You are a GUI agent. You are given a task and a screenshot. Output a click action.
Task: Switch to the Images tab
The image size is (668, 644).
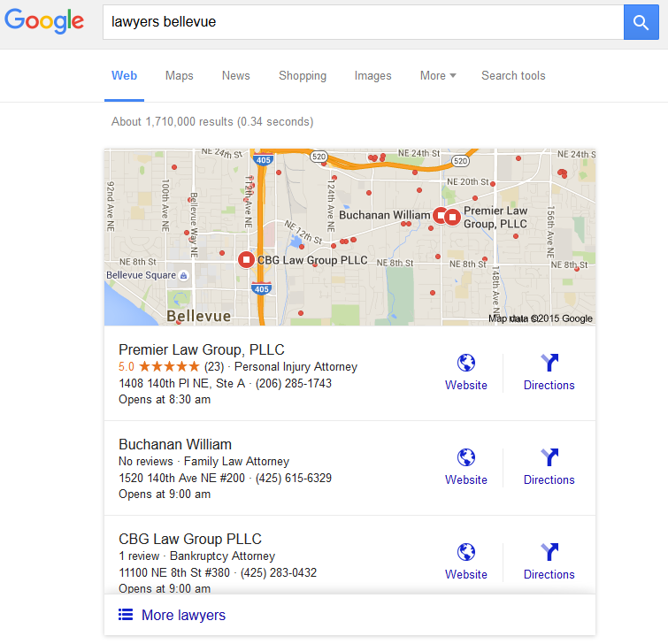(x=372, y=76)
